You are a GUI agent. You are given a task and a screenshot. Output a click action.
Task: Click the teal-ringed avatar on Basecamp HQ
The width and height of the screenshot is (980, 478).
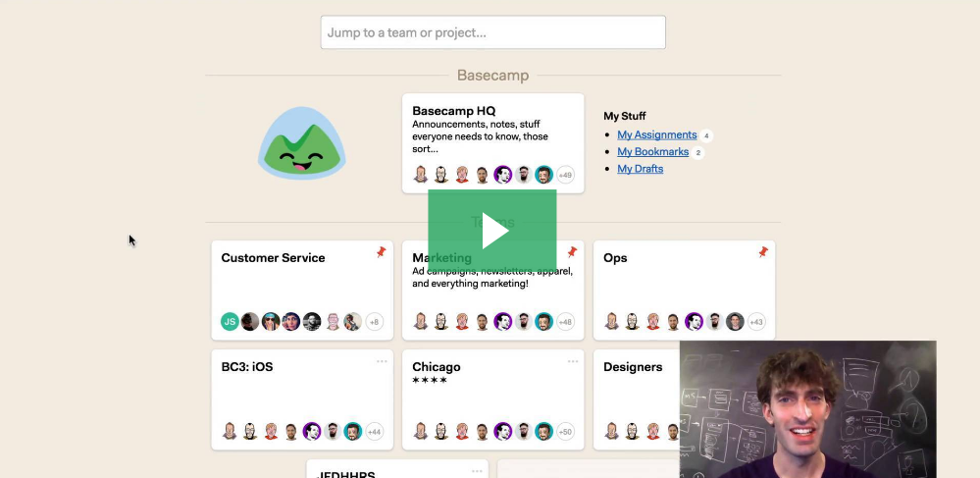[x=543, y=175]
